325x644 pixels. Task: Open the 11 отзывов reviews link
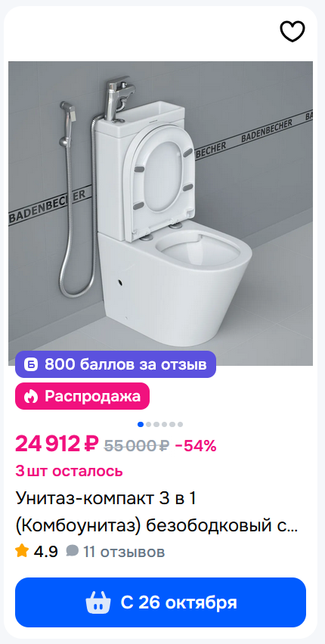(x=124, y=552)
